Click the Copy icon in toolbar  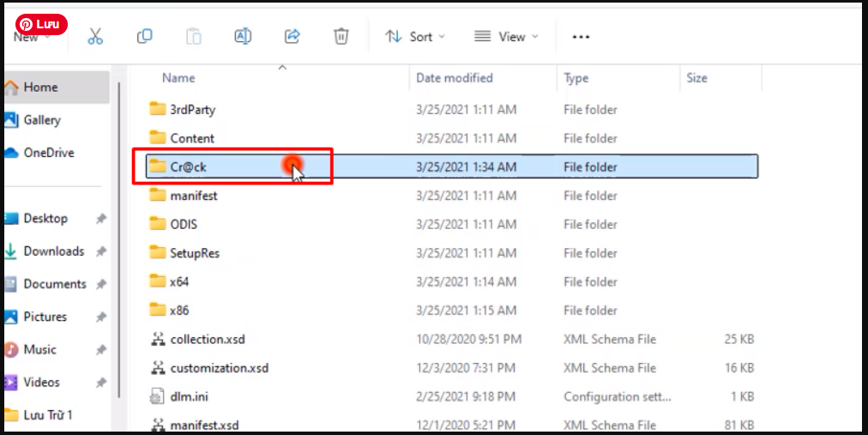145,36
